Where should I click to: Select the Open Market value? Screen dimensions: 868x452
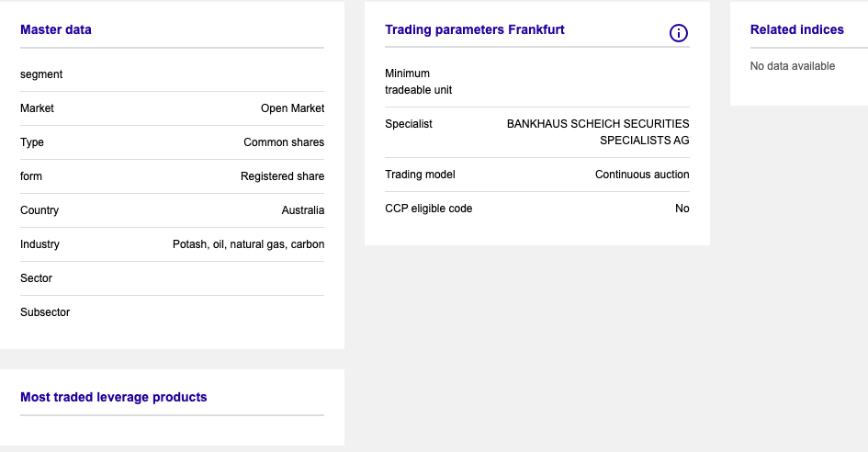(292, 108)
